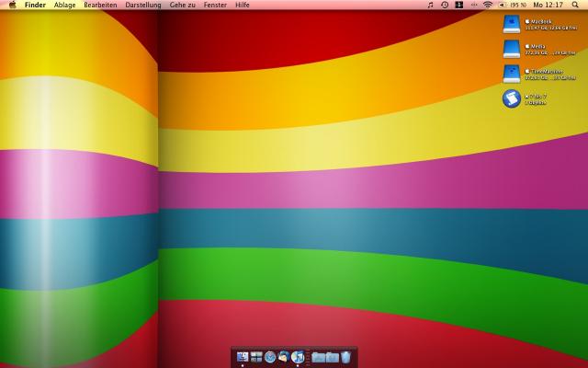This screenshot has height=368, width=588.
Task: Select the Media drive icon on desktop
Action: pos(512,49)
